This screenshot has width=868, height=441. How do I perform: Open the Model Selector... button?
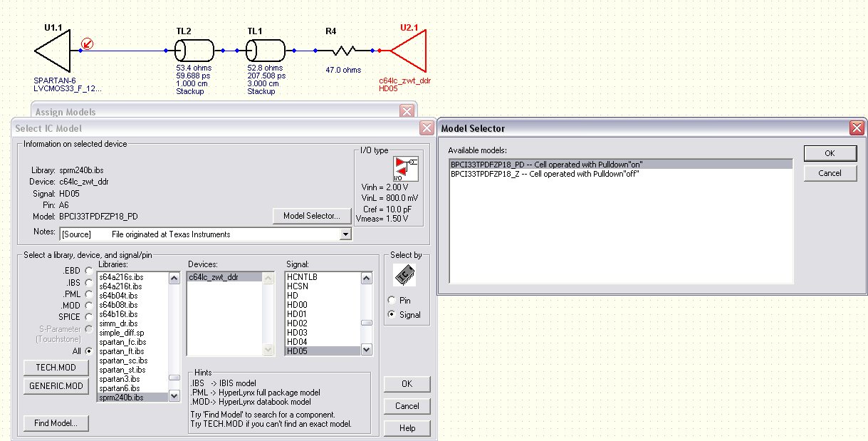coord(312,215)
